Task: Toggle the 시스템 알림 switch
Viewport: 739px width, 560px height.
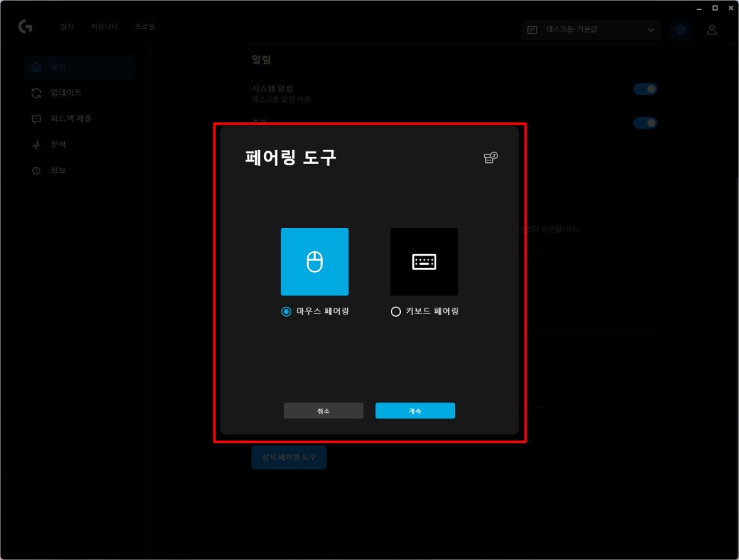Action: (x=645, y=89)
